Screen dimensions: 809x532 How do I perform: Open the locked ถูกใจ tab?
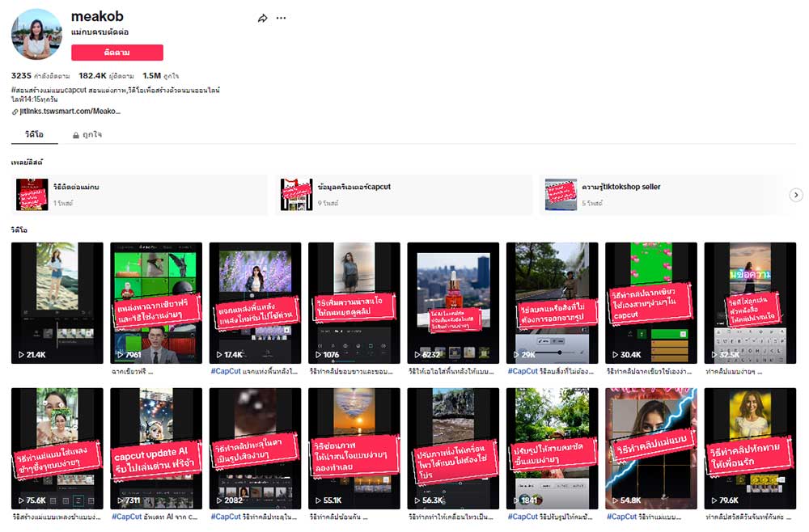(x=87, y=134)
